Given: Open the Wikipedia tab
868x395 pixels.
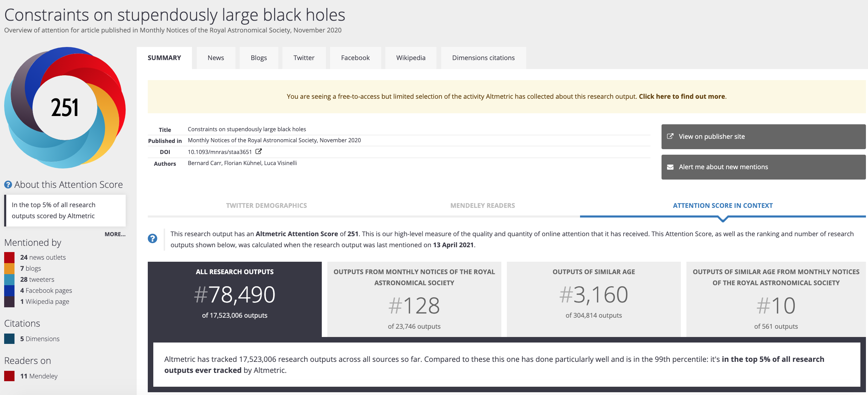Looking at the screenshot, I should tap(411, 58).
